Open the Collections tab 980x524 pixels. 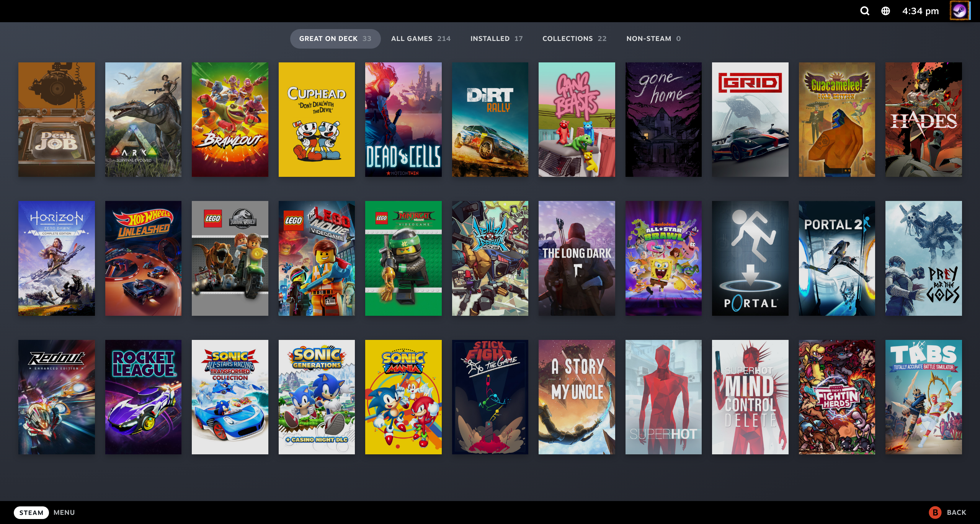574,39
